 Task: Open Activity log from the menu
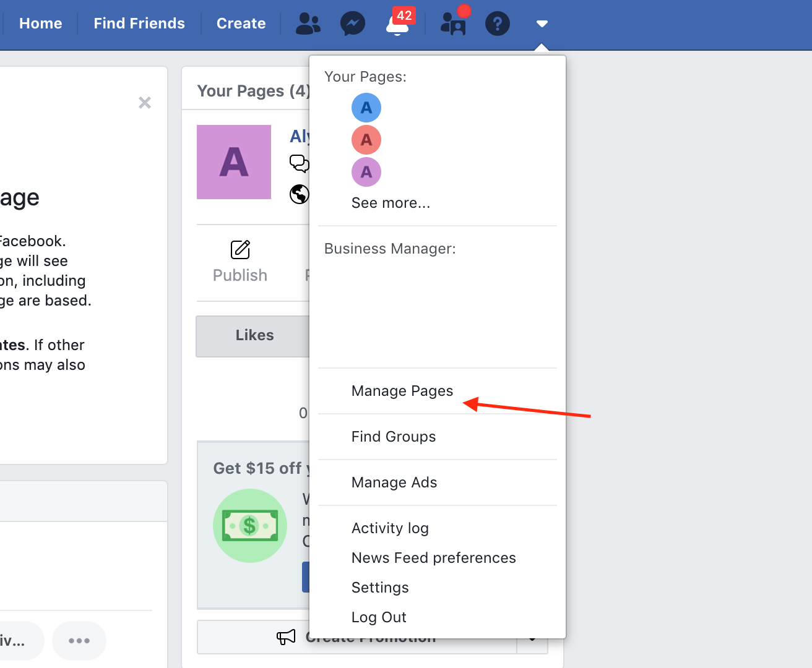click(390, 528)
